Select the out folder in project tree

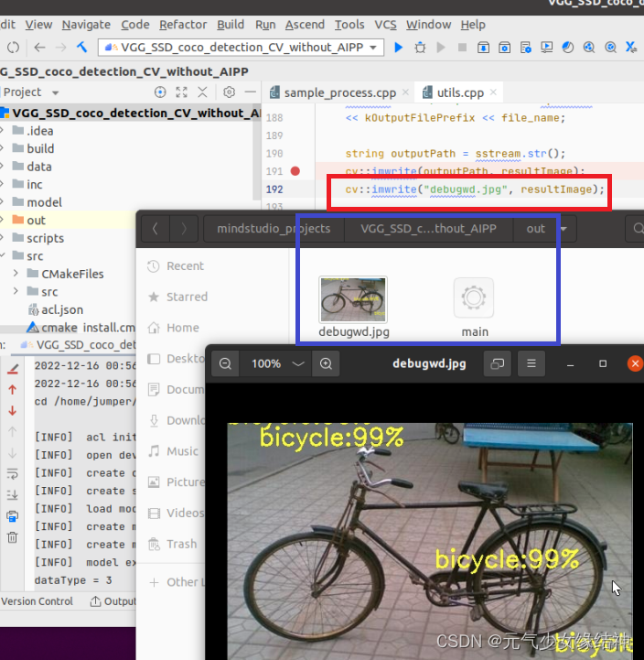click(36, 220)
